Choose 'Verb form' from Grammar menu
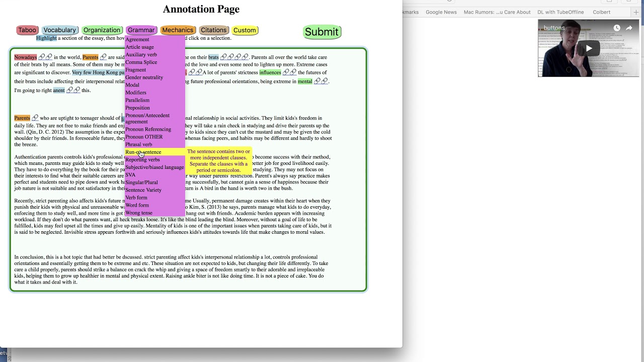Screen dimensions: 644x362 154,198
